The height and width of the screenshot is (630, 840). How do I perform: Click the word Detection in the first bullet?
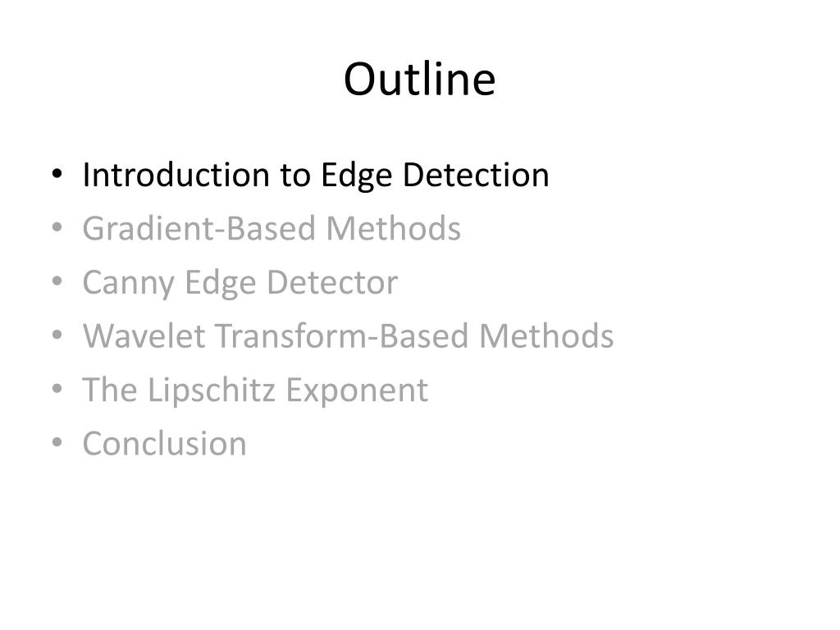(x=477, y=176)
